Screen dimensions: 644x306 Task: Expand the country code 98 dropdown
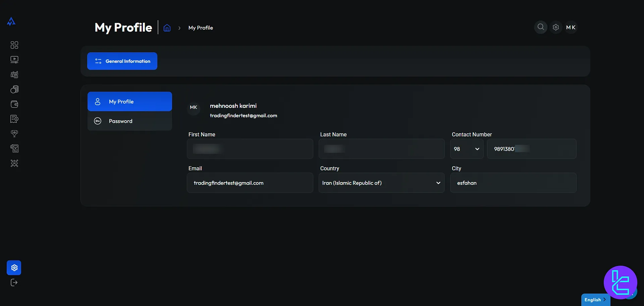click(467, 149)
